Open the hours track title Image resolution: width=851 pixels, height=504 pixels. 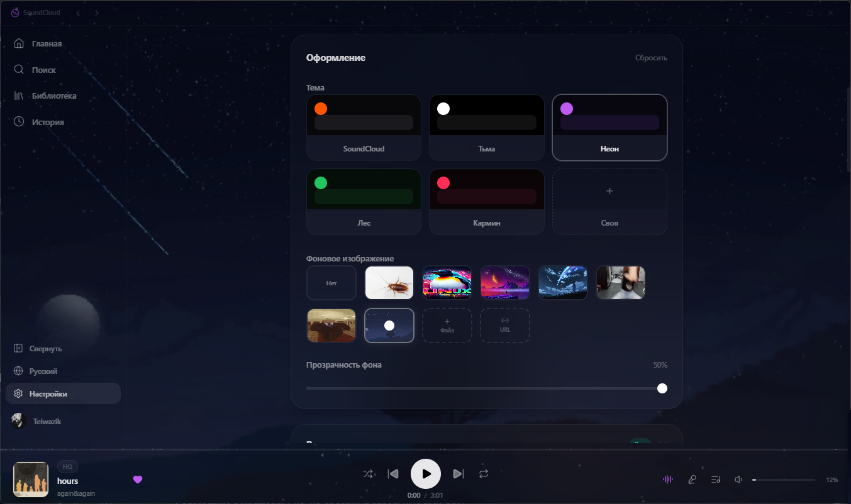pos(67,481)
